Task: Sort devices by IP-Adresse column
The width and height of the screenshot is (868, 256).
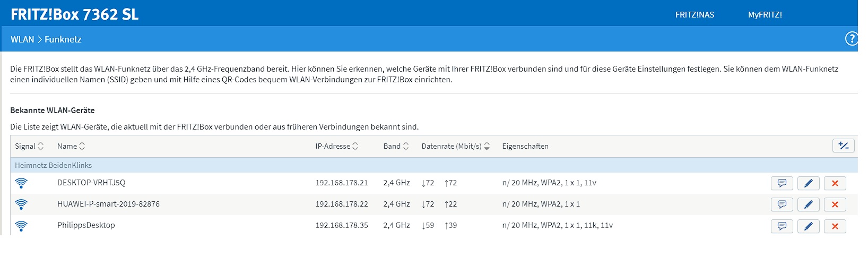Action: click(x=337, y=146)
